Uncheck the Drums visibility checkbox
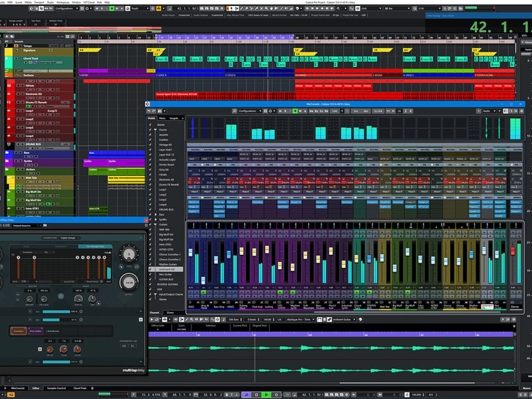The image size is (532, 399). pyautogui.click(x=151, y=130)
